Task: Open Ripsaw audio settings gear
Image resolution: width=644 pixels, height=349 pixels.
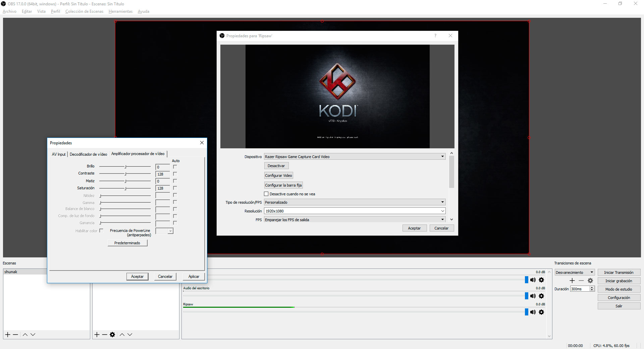Action: coord(541,312)
